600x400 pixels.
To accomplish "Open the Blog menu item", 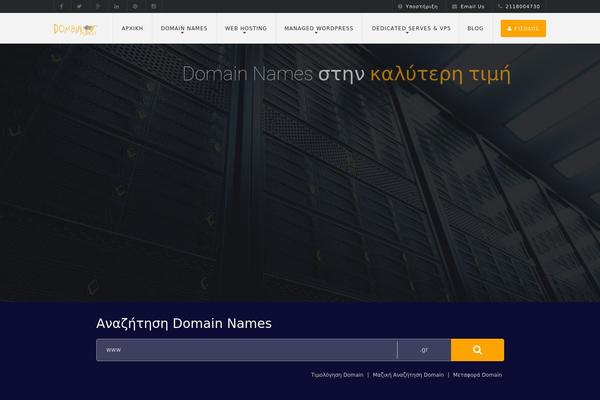I will pos(475,28).
